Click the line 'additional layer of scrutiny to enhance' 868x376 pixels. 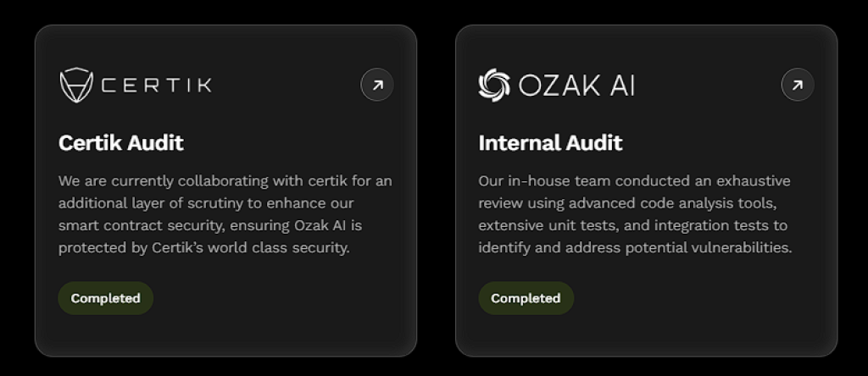(x=206, y=203)
